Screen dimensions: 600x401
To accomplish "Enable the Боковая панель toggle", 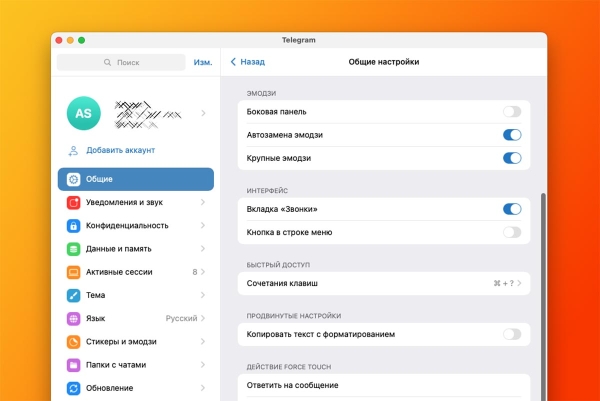I will (511, 112).
